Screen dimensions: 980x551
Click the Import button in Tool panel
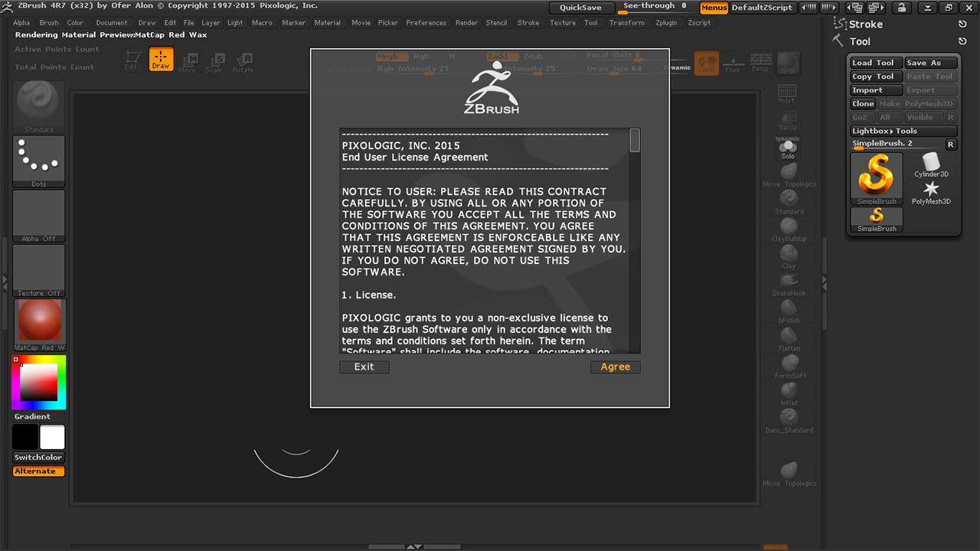(877, 90)
